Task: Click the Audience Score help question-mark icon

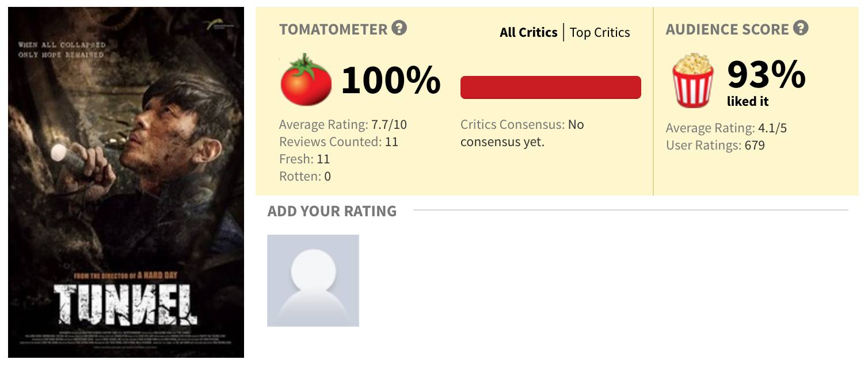Action: click(x=801, y=28)
